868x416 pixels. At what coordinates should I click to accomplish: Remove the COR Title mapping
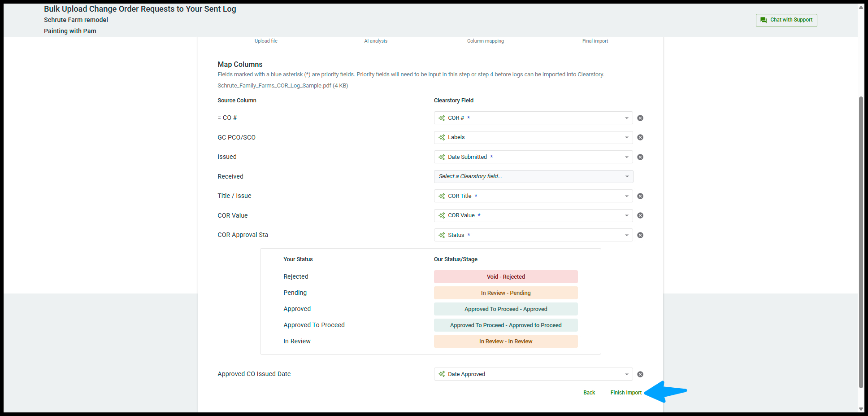tap(640, 196)
